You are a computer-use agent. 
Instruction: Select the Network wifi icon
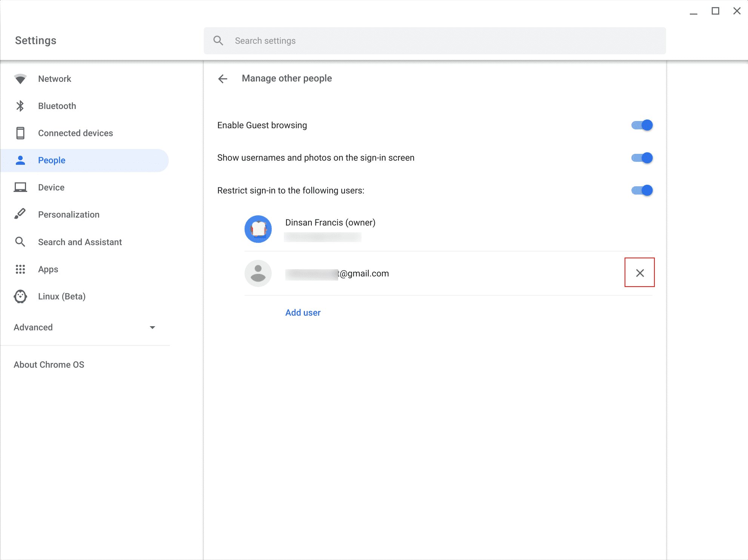click(x=21, y=78)
